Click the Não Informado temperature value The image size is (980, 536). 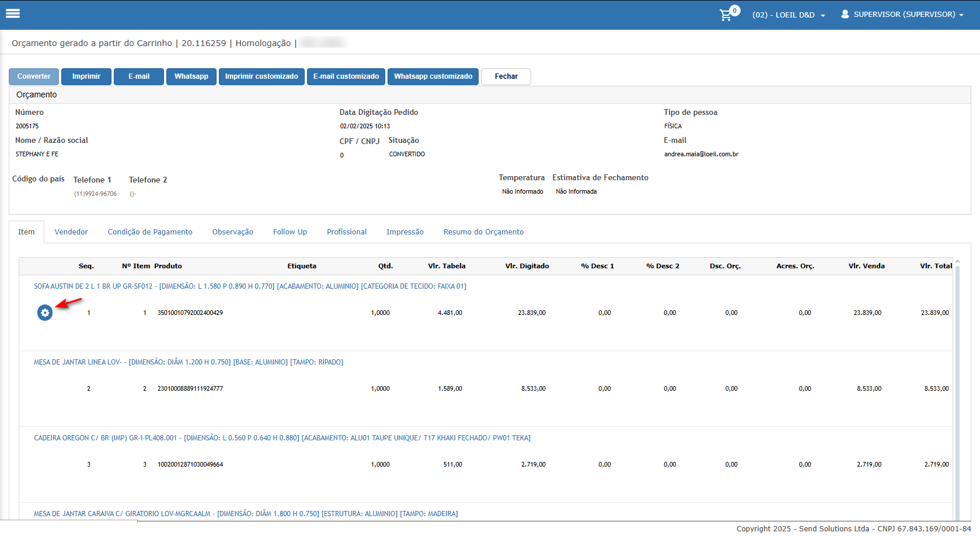coord(522,192)
